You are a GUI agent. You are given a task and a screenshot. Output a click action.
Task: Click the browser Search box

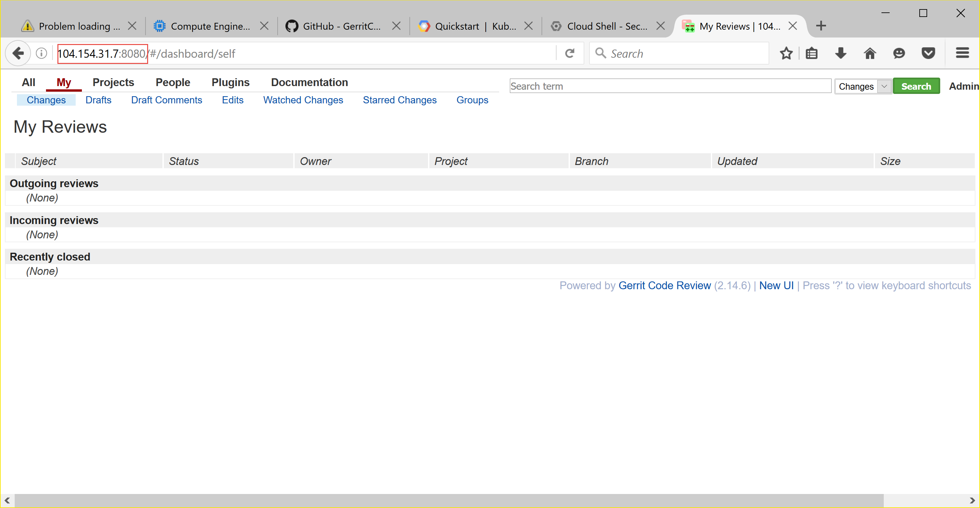(679, 53)
